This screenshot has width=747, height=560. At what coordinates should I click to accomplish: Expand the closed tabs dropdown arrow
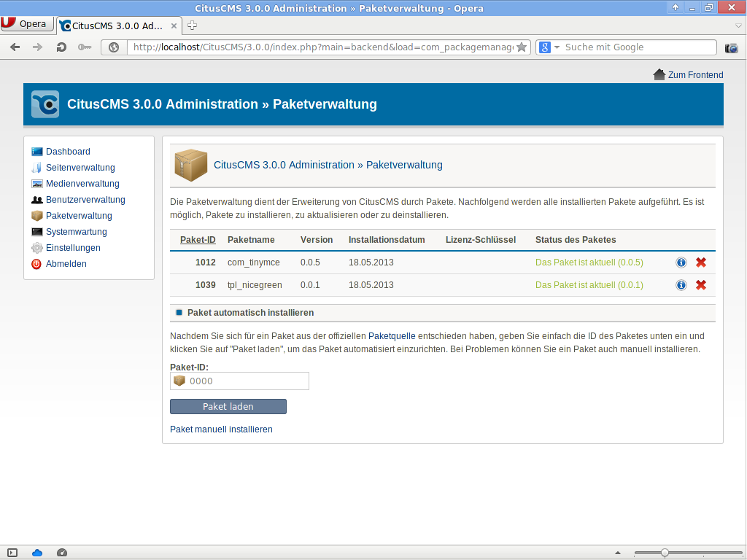738,26
